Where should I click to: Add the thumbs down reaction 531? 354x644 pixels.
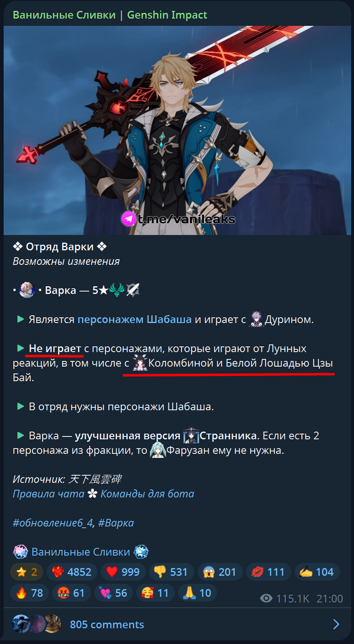click(x=171, y=572)
